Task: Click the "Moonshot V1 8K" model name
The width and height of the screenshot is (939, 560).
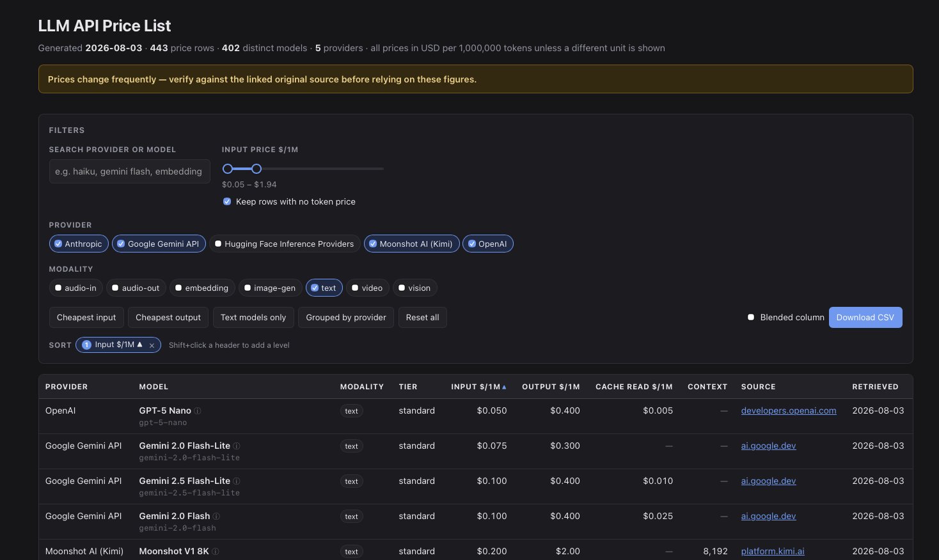Action: click(x=174, y=552)
